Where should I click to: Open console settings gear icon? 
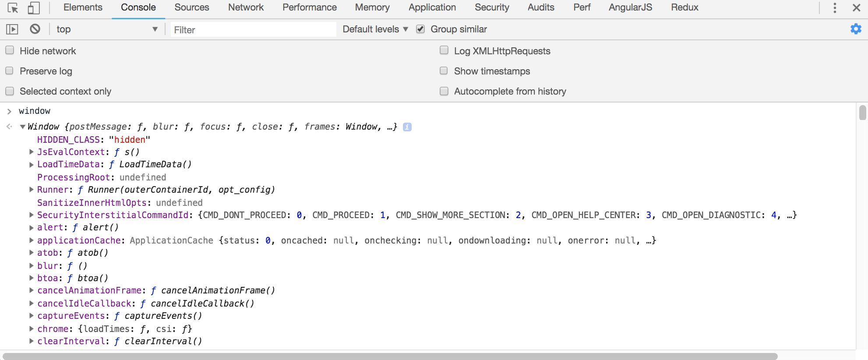click(x=856, y=29)
